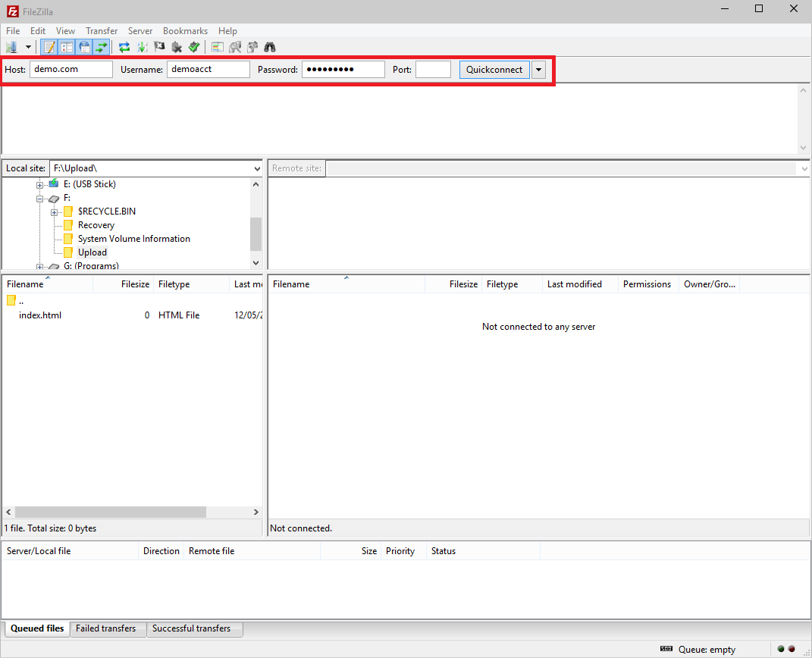The image size is (812, 658).
Task: Expand the Site Manager dropdown arrow
Action: (x=28, y=47)
